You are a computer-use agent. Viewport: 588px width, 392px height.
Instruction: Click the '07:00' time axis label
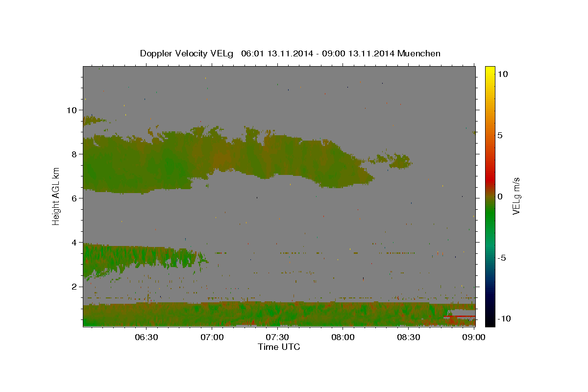[212, 337]
